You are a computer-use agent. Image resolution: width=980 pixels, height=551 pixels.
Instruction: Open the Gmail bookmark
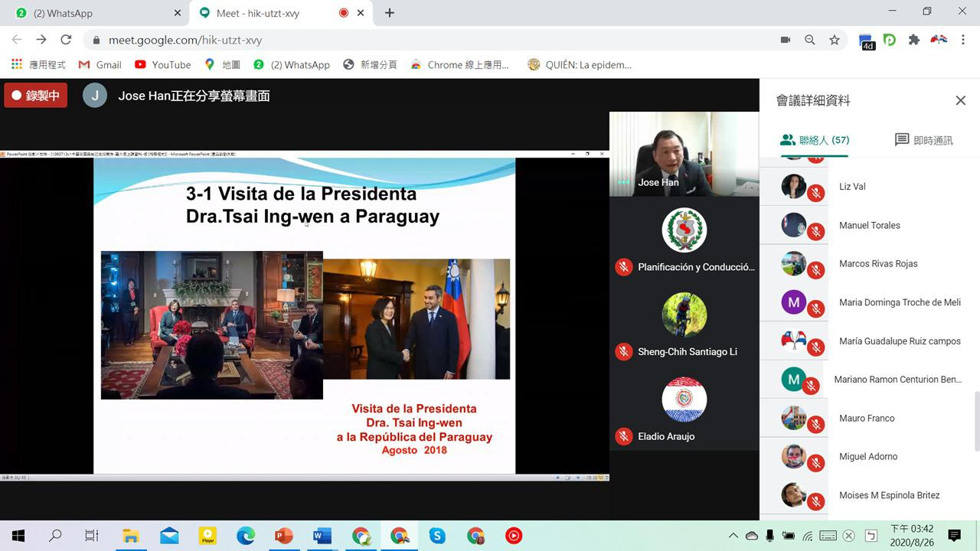(100, 65)
